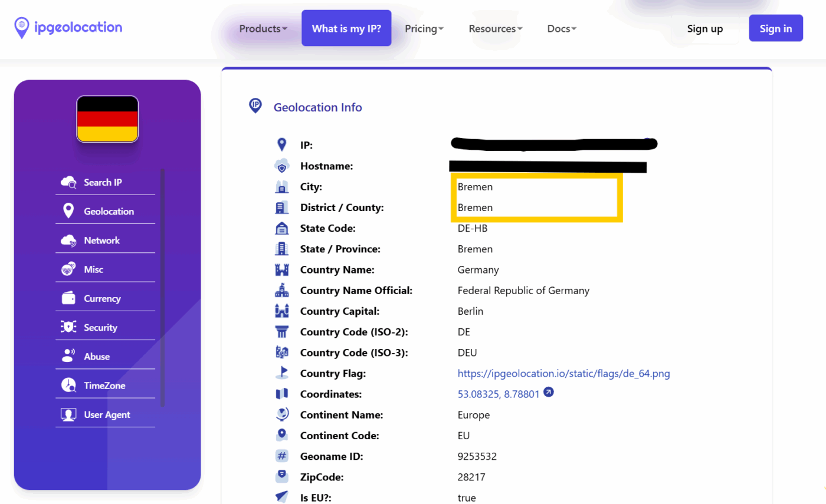The width and height of the screenshot is (826, 504).
Task: Open the Germany country flag image link
Action: [x=563, y=373]
